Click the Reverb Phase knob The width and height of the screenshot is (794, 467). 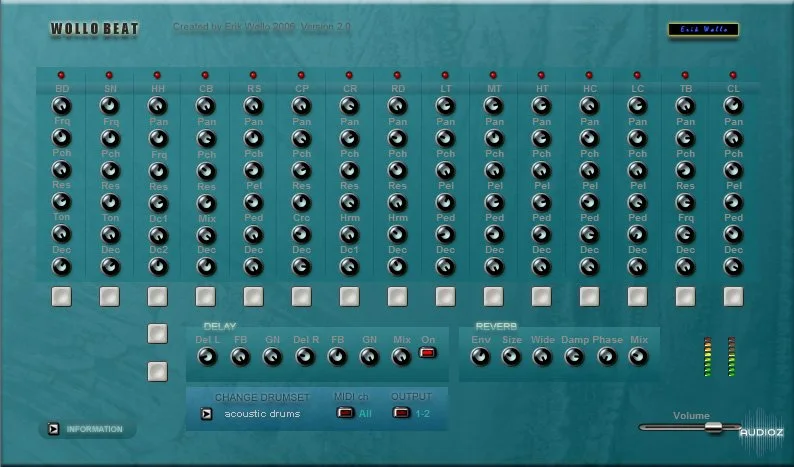(607, 357)
